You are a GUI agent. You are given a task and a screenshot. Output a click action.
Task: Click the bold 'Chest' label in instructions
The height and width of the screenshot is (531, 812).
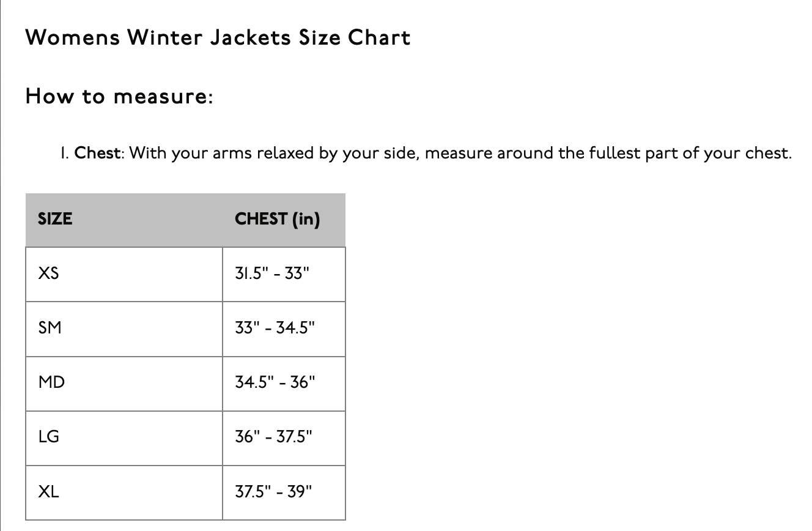coord(97,153)
